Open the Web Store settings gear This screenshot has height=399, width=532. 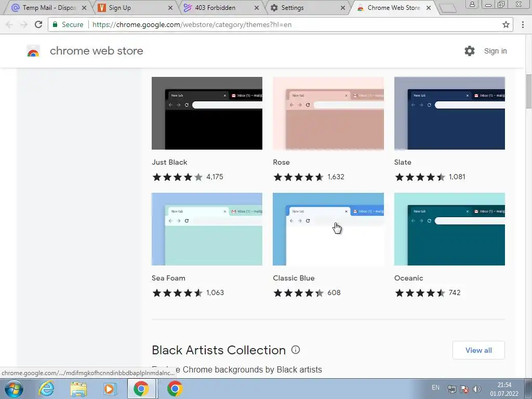pos(470,51)
